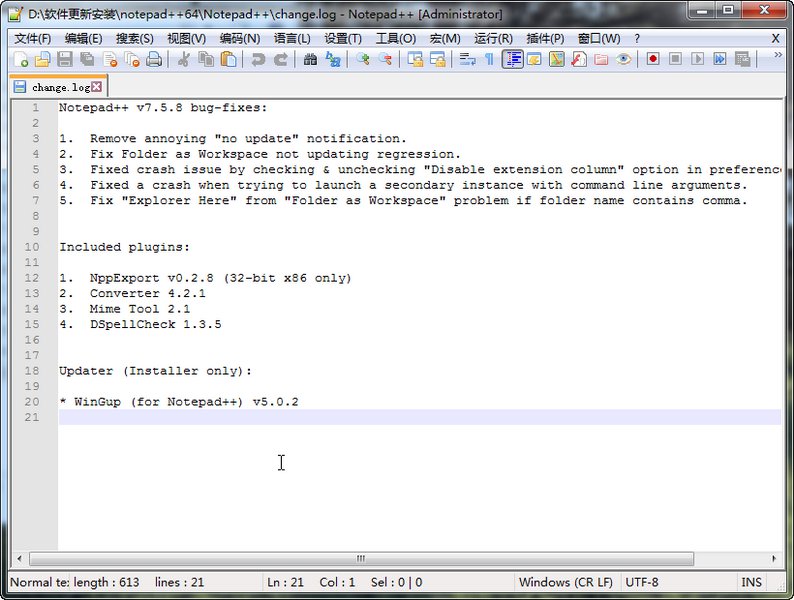
Task: Open the User Defined Language icon
Action: pos(534,59)
